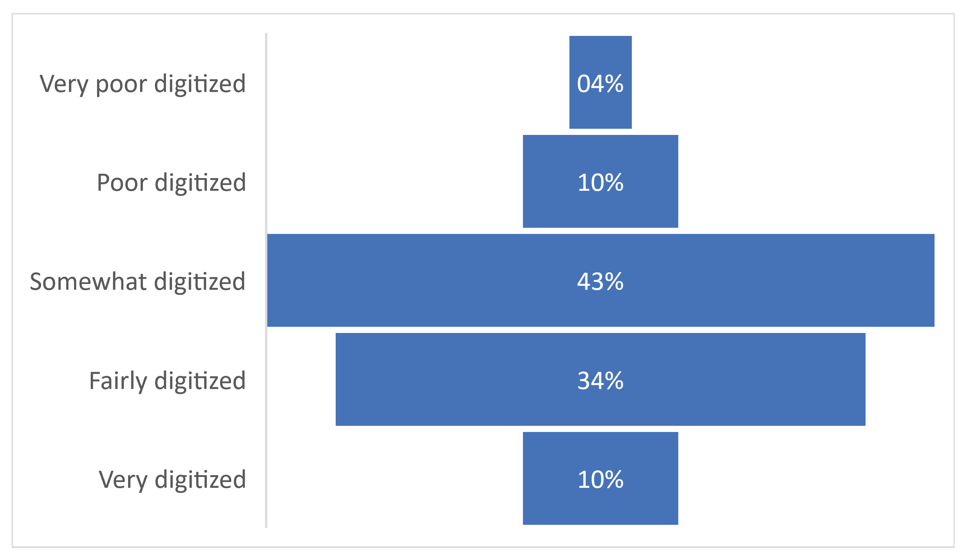Click the 43% data label
This screenshot has height=560, width=966.
coord(600,281)
